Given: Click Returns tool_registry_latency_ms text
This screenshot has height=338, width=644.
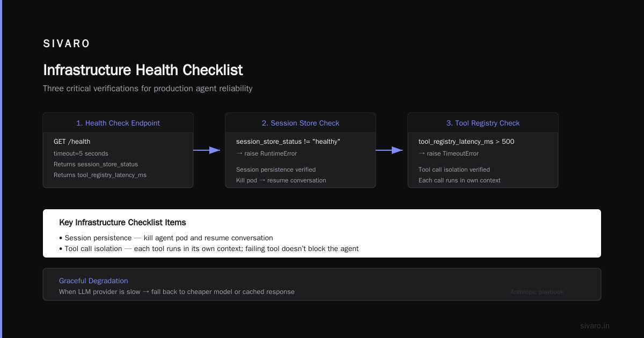Looking at the screenshot, I should click(100, 175).
